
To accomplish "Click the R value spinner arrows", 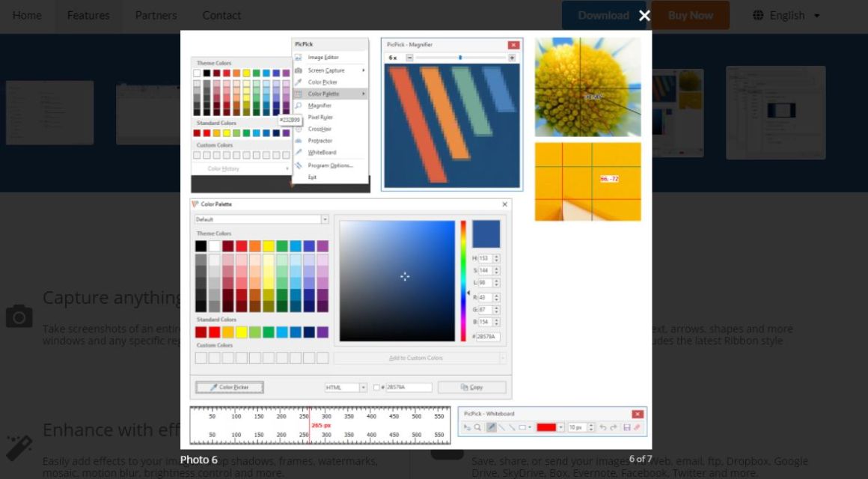I will (497, 298).
